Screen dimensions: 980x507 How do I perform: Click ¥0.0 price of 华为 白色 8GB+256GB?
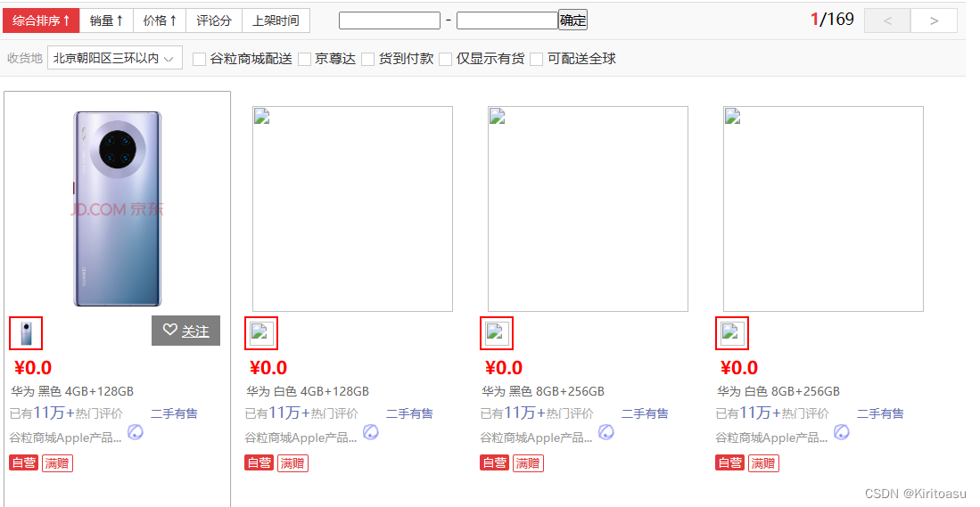coord(738,368)
